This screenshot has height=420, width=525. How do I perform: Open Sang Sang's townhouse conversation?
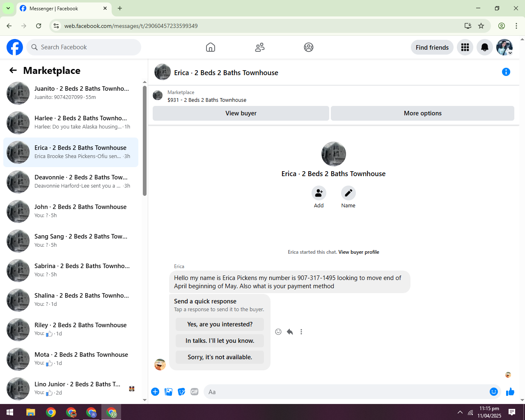click(71, 241)
